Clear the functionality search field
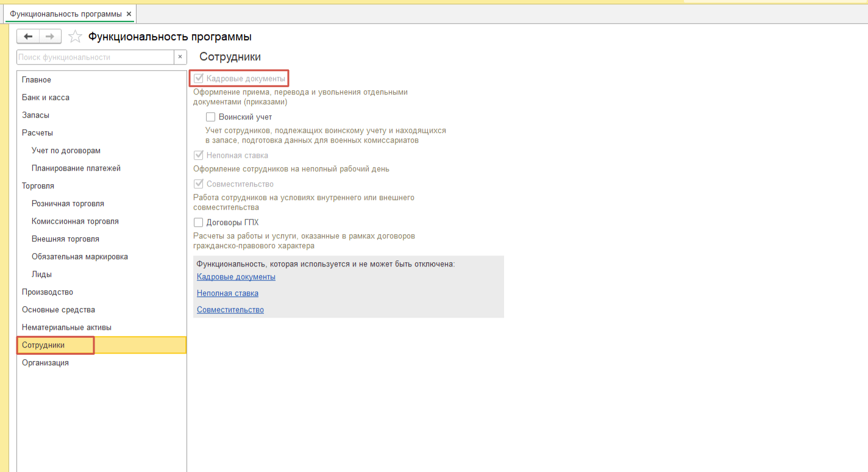Viewport: 868px width, 472px height. click(180, 57)
